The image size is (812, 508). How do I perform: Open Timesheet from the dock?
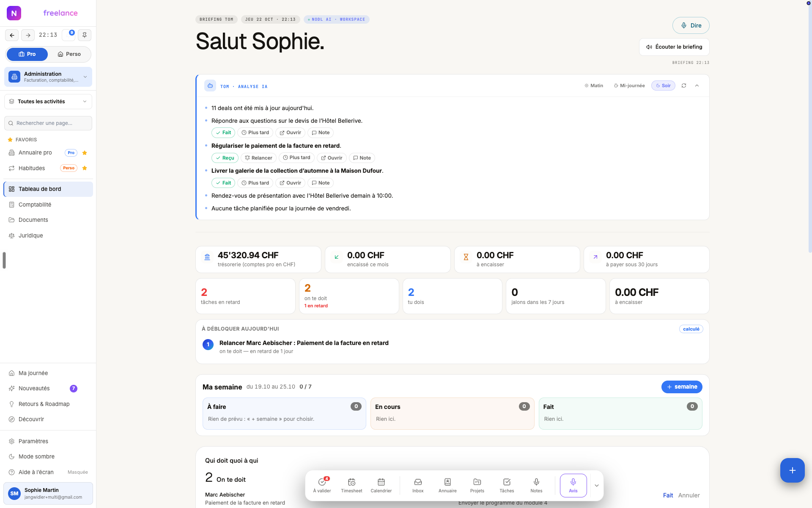click(x=351, y=485)
